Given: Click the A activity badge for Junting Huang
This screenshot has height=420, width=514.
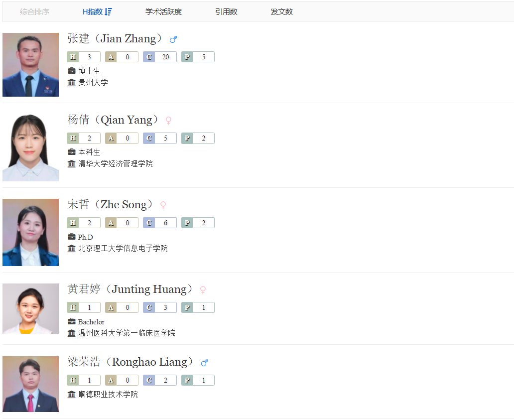Looking at the screenshot, I should tap(122, 307).
